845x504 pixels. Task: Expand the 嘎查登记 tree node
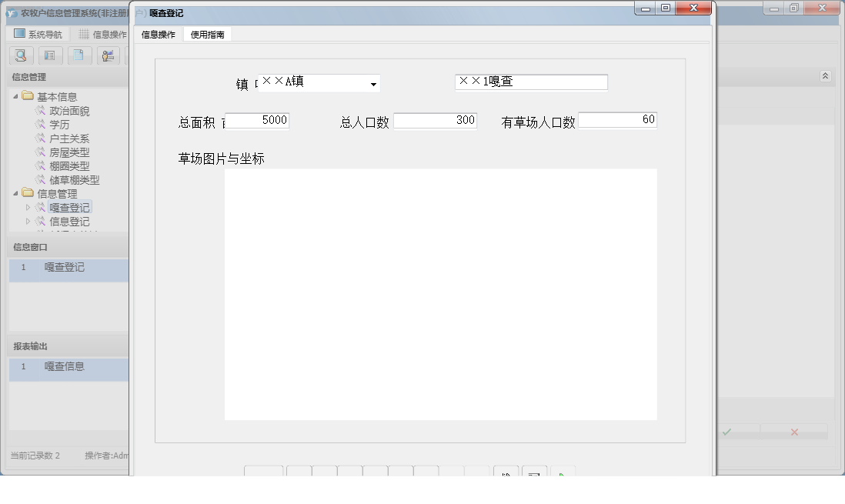26,207
